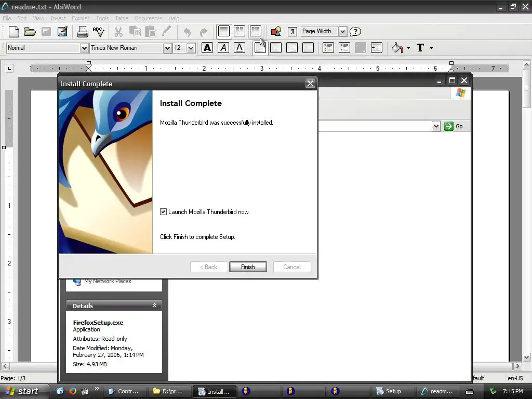Screen dimensions: 532x399
Task: Open the Page Width zoom dropdown
Action: [x=343, y=32]
